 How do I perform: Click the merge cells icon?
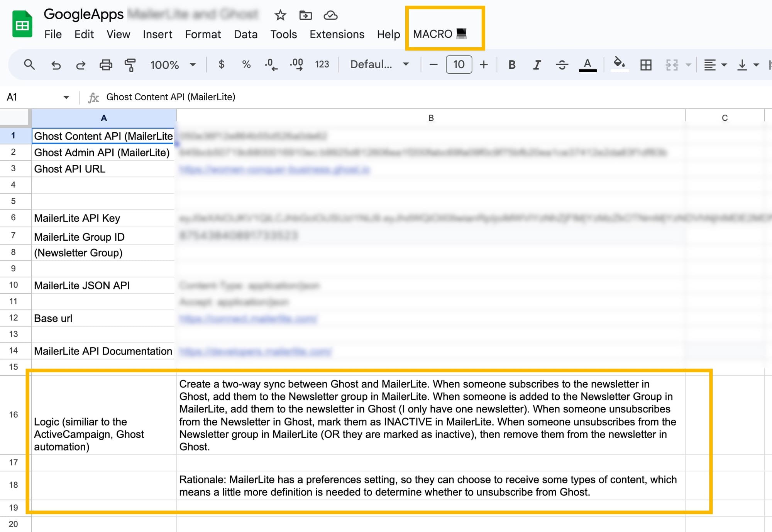672,64
